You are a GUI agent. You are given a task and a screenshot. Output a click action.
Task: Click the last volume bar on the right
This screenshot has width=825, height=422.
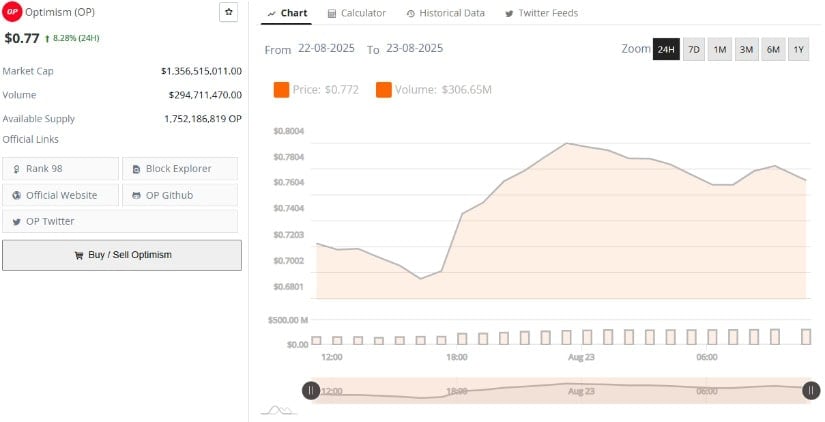pos(806,337)
